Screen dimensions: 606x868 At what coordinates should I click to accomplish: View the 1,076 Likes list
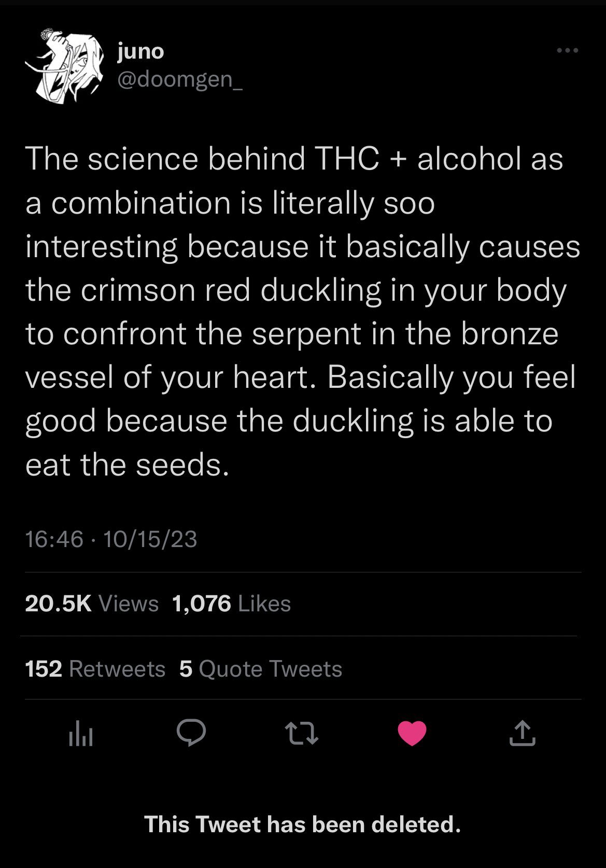click(x=231, y=604)
